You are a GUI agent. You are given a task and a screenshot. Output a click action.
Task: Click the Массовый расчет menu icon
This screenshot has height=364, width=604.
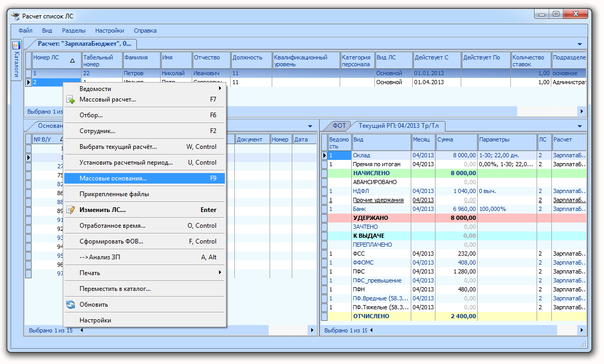[x=71, y=99]
